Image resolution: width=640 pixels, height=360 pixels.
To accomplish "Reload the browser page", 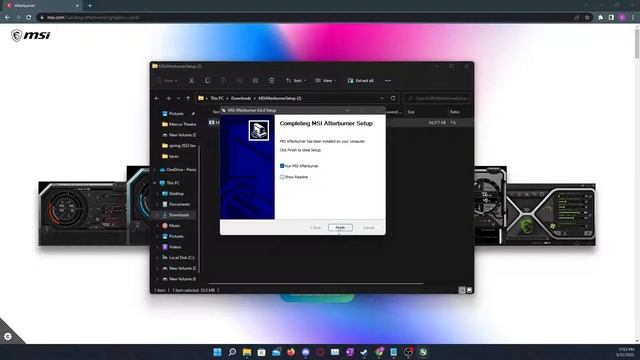I will [x=28, y=18].
